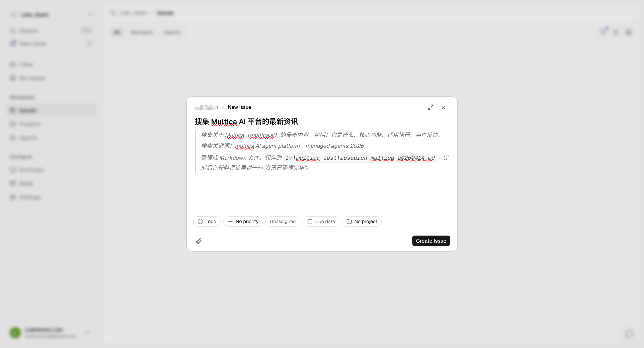Open the No project selector

click(x=362, y=221)
